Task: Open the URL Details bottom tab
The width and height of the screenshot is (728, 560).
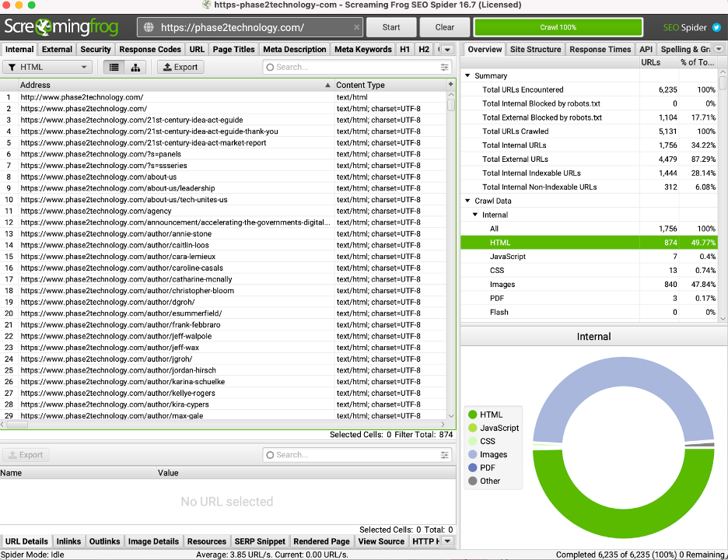Action: [26, 541]
